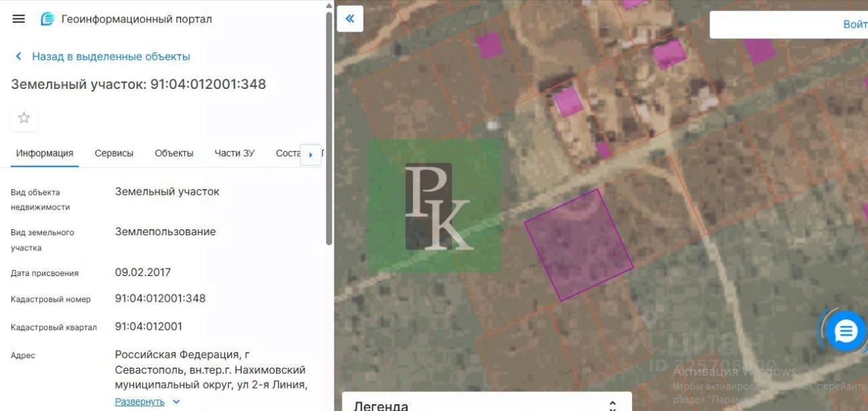The image size is (868, 411).
Task: Open the hamburger main menu
Action: (x=18, y=19)
